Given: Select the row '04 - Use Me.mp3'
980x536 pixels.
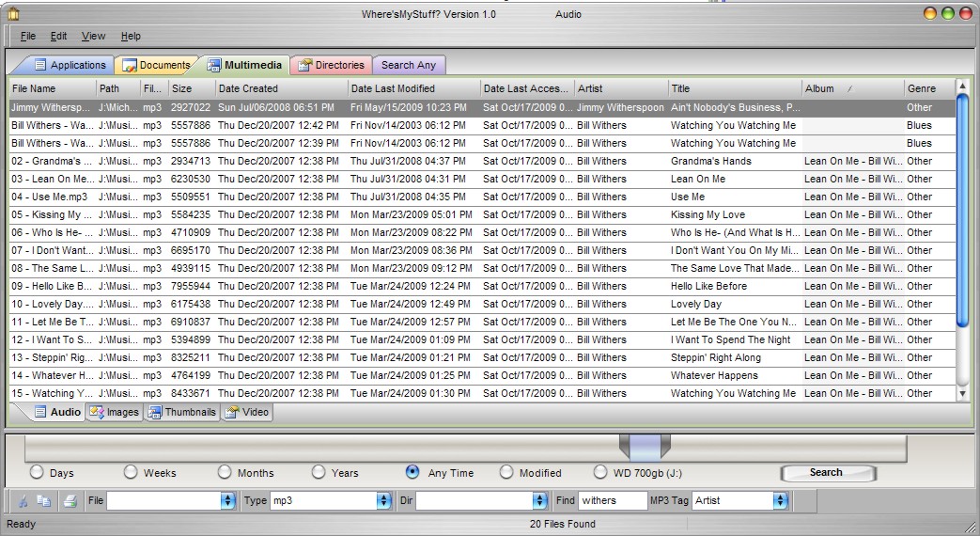Looking at the screenshot, I should (x=482, y=197).
